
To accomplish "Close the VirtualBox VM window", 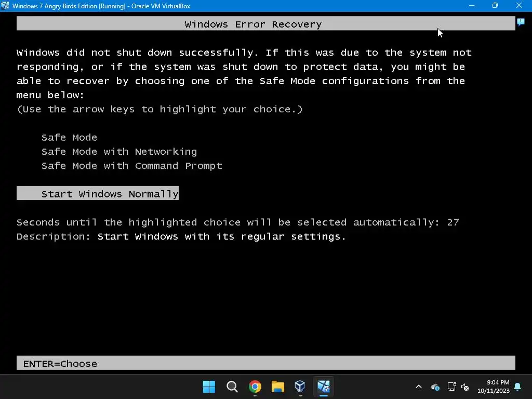I will pyautogui.click(x=519, y=6).
